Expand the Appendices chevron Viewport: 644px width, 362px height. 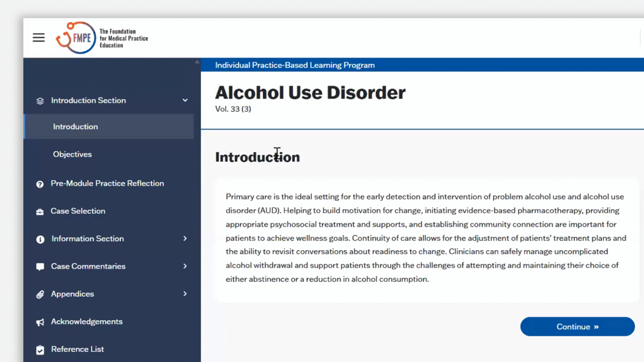[185, 294]
